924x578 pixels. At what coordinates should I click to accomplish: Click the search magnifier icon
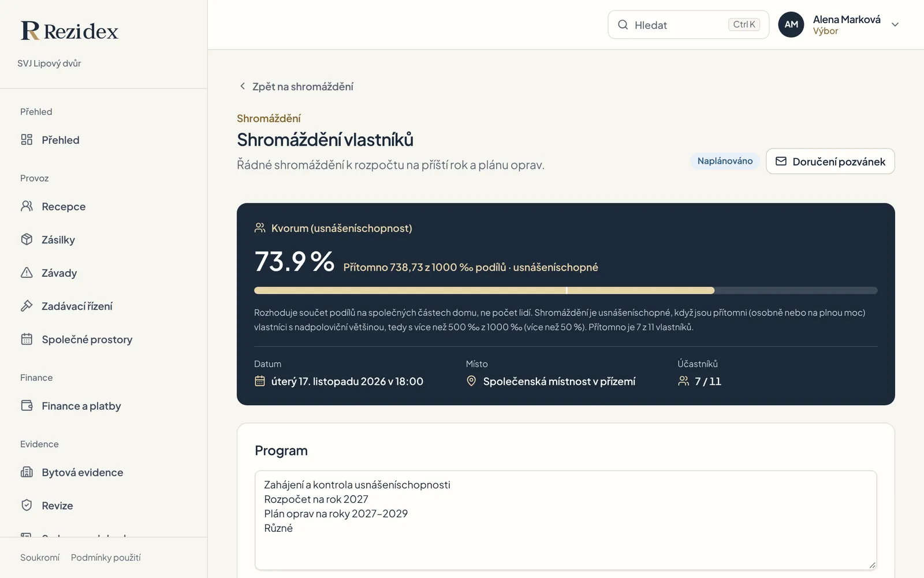pos(623,24)
